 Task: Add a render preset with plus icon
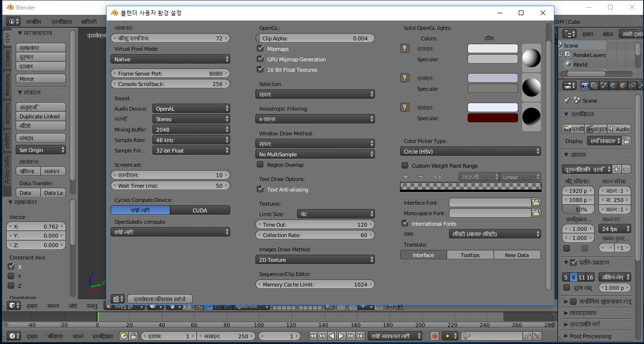616,169
